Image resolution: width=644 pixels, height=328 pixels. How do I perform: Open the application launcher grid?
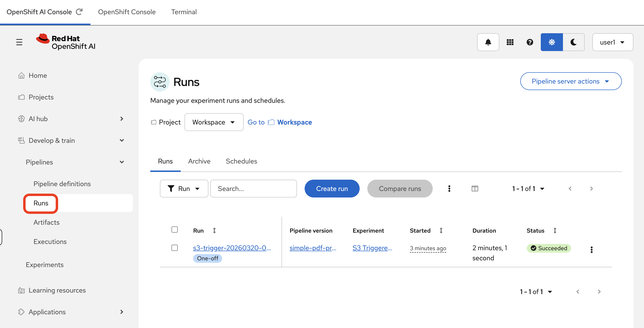[x=510, y=42]
